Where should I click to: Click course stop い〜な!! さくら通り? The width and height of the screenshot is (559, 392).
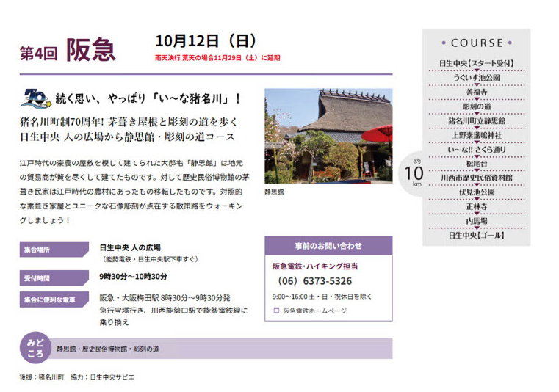coord(477,149)
